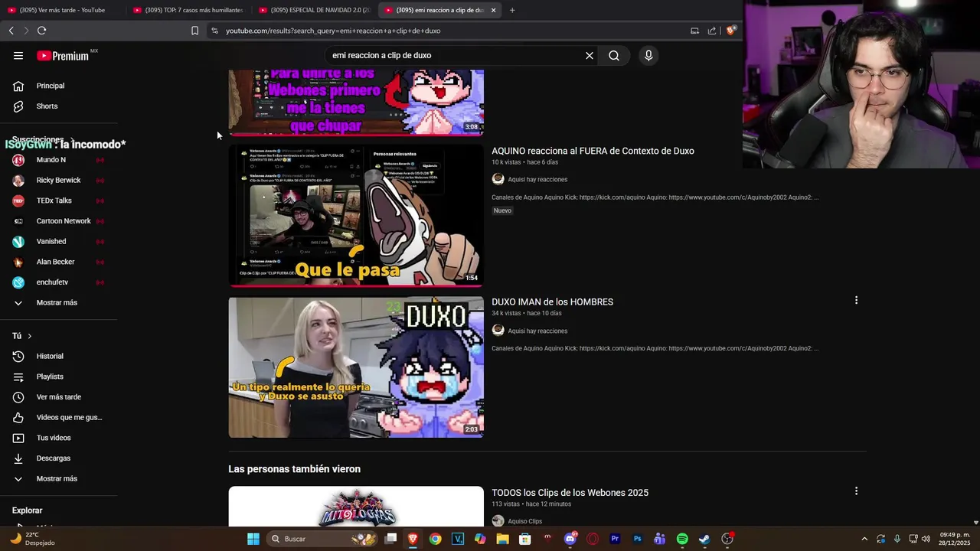Play the Que le pasa thumbnail video

356,215
